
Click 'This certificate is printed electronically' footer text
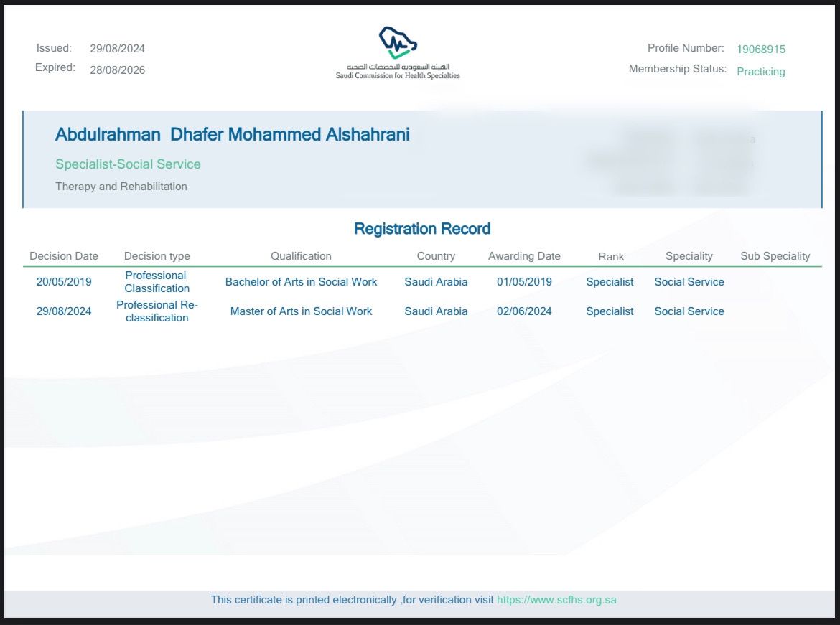pyautogui.click(x=304, y=600)
